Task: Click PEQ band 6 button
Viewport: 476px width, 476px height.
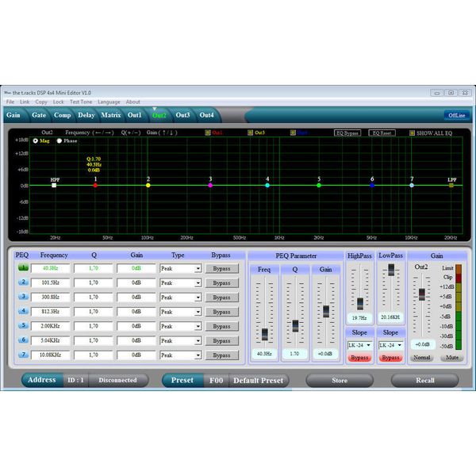Action: pyautogui.click(x=23, y=340)
